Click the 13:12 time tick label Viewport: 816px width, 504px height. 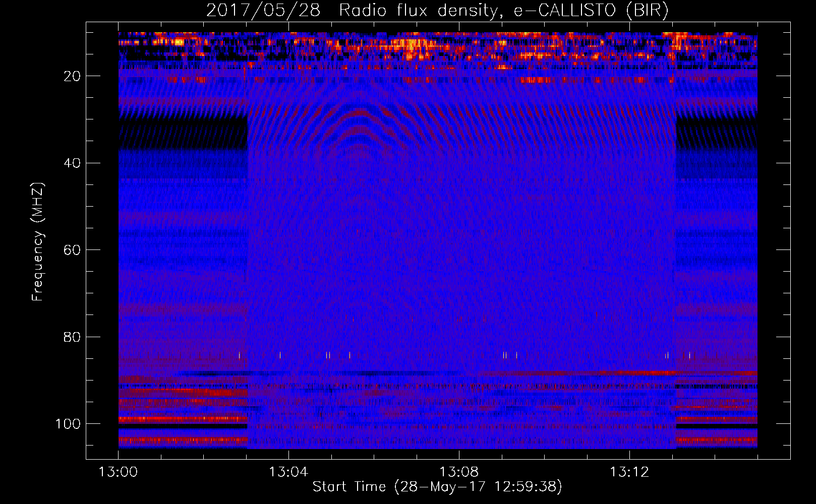629,472
